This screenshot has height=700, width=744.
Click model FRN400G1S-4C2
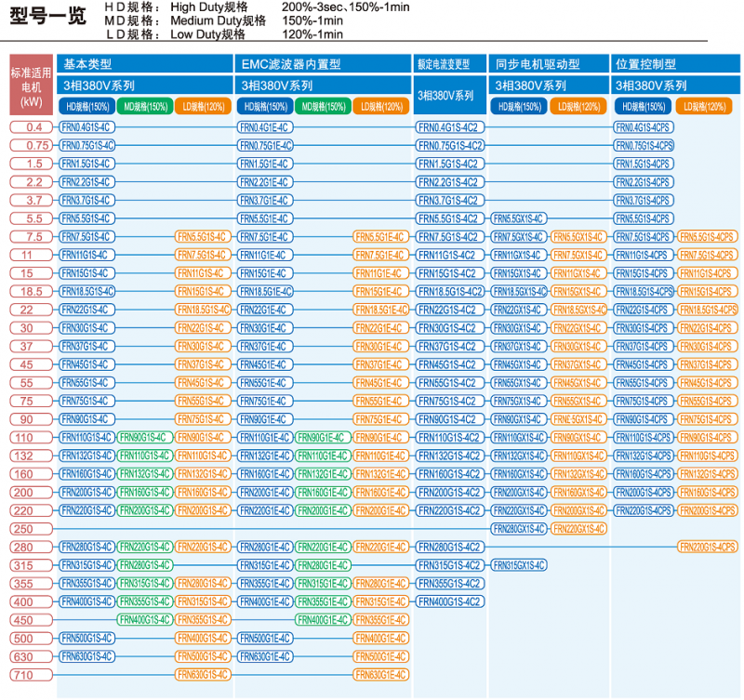[x=450, y=601]
